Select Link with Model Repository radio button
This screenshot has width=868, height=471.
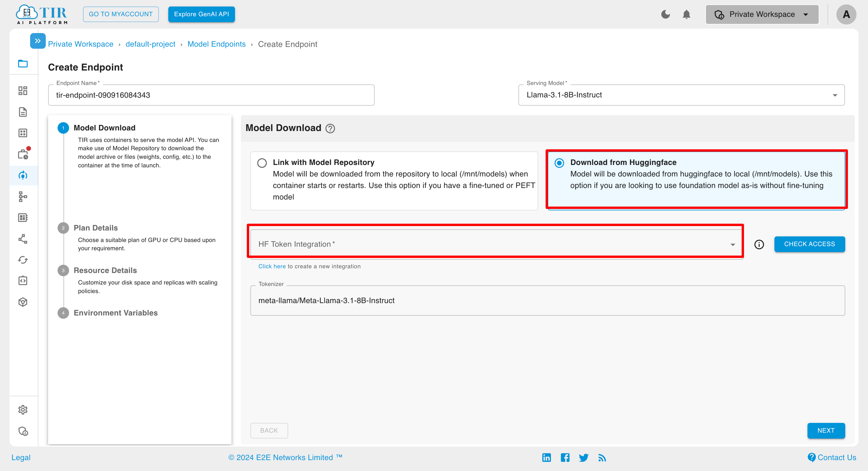click(x=262, y=162)
